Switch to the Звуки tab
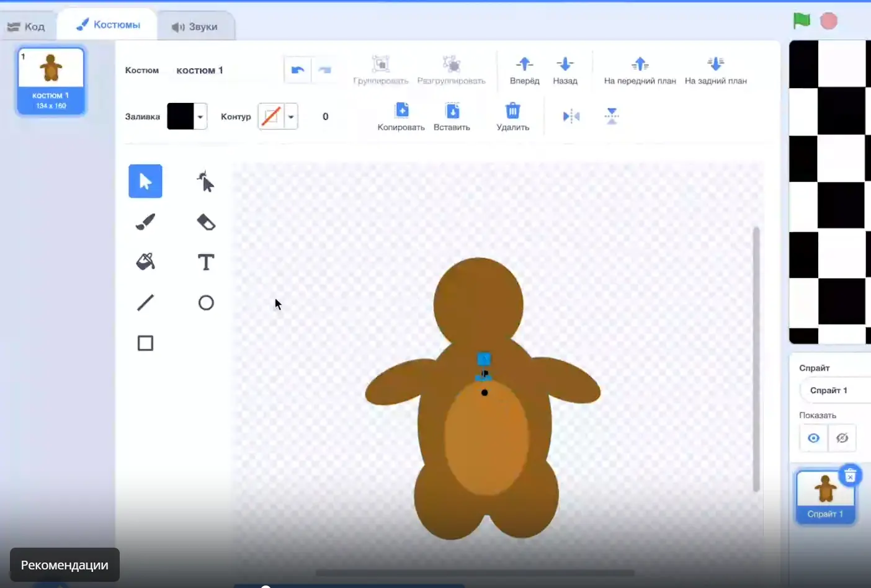 [195, 27]
